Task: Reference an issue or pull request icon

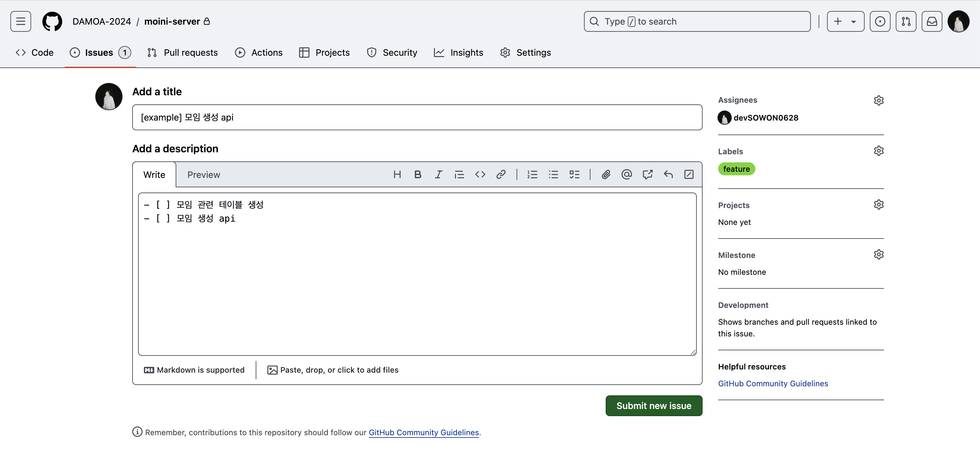Action: point(647,174)
